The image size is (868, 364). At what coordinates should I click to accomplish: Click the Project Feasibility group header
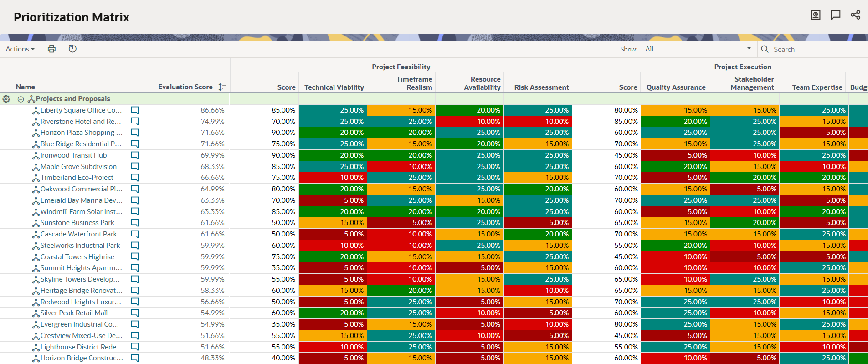point(401,67)
